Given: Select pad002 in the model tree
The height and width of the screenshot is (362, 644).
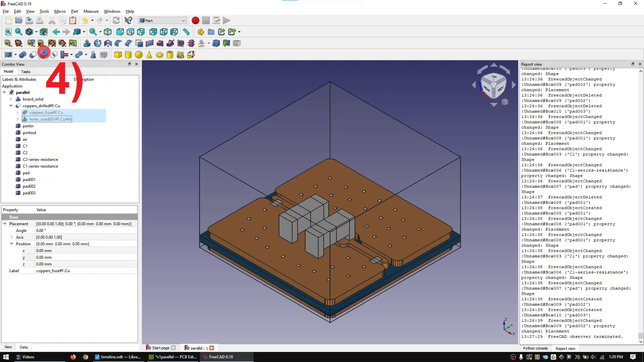Looking at the screenshot, I should (x=29, y=186).
